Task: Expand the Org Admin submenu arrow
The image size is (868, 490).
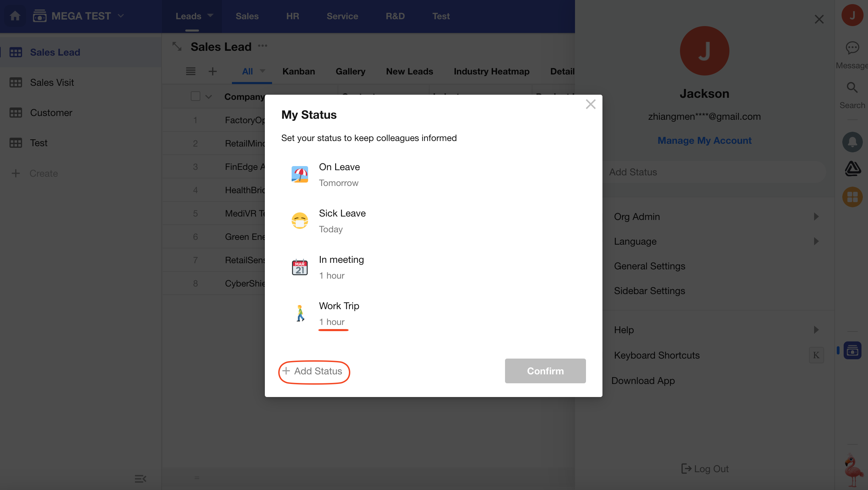Action: [816, 217]
